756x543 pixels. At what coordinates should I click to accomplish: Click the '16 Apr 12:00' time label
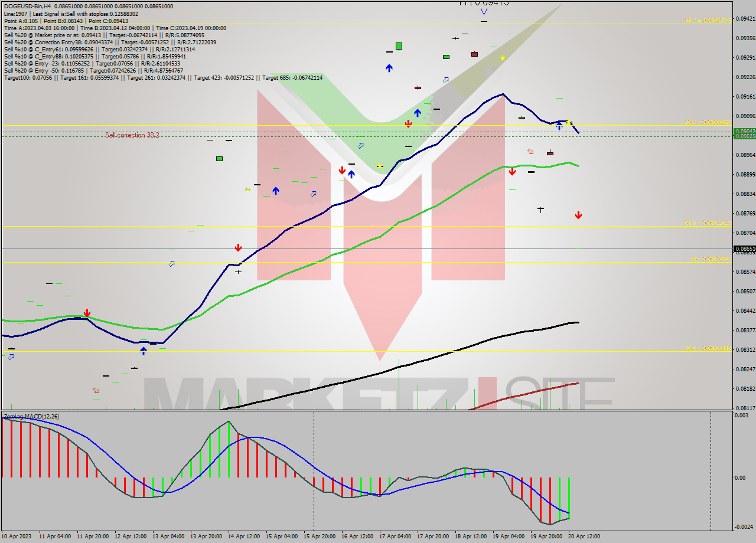coord(357,537)
